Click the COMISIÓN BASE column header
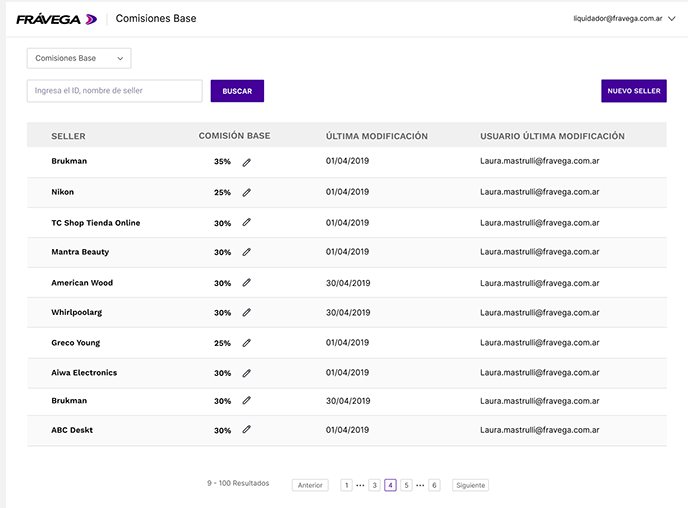688x508 pixels. [x=234, y=136]
